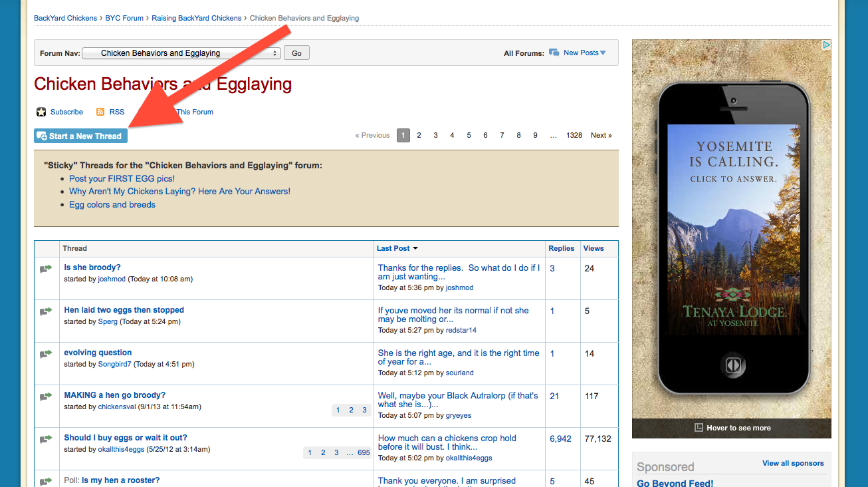Start a New Thread button
The image size is (868, 487).
point(80,136)
